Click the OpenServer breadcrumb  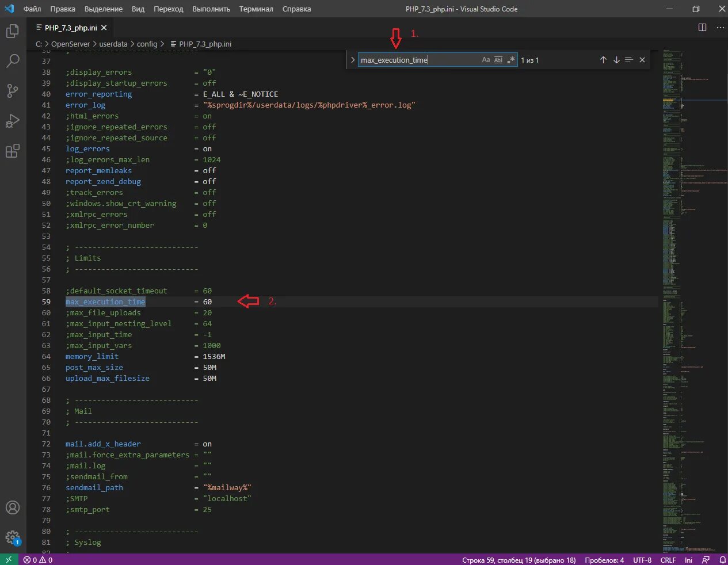click(70, 44)
